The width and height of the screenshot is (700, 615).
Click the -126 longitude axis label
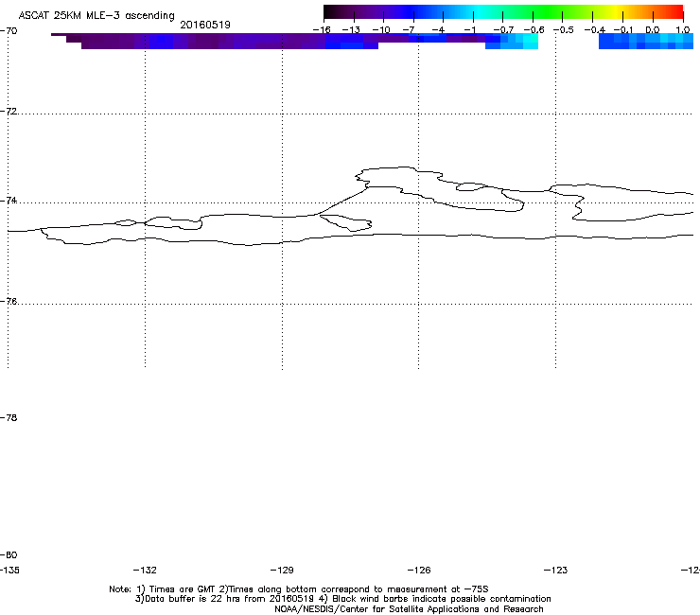tap(419, 570)
